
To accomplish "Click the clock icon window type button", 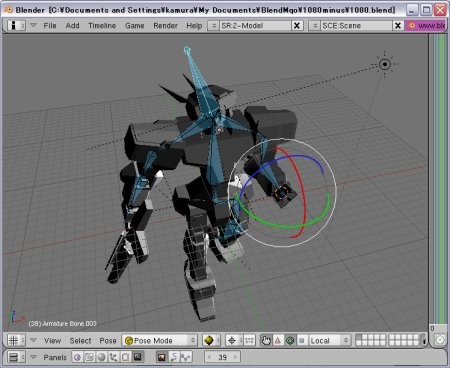I will pos(440,340).
